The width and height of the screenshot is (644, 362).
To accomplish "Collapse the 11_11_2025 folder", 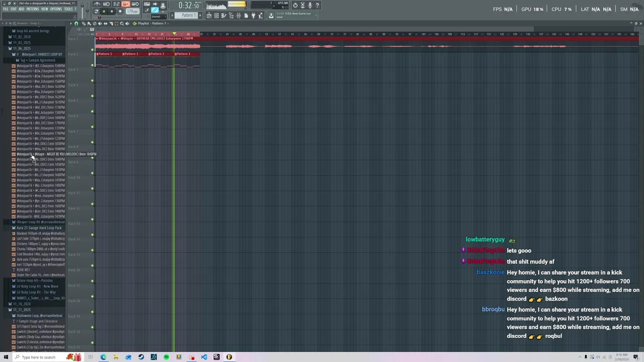I will (21, 310).
